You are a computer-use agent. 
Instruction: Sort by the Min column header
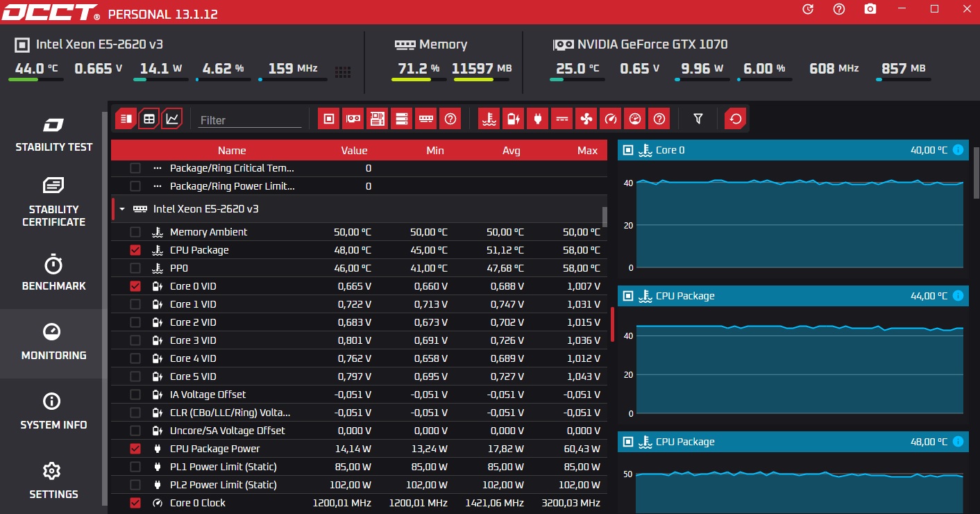435,151
